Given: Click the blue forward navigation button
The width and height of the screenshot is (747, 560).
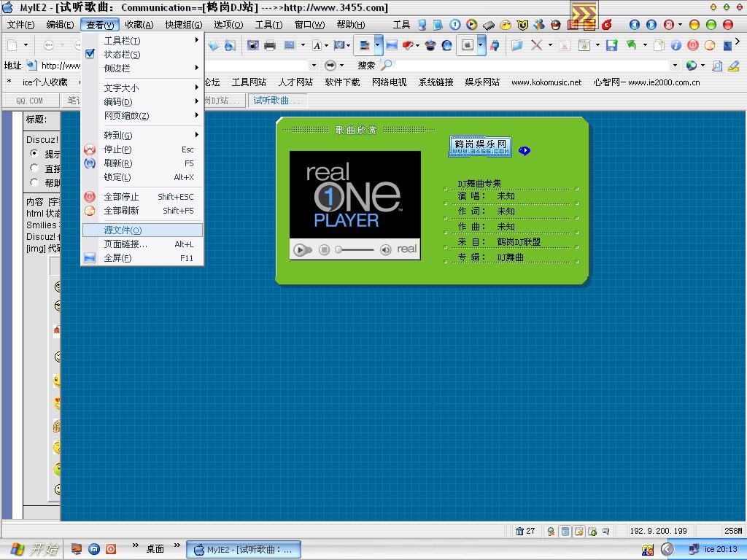Looking at the screenshot, I should pos(651,25).
